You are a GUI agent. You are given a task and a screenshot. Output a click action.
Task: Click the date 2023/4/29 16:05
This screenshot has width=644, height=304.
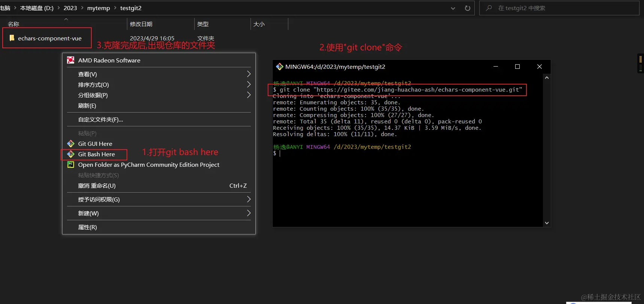152,38
